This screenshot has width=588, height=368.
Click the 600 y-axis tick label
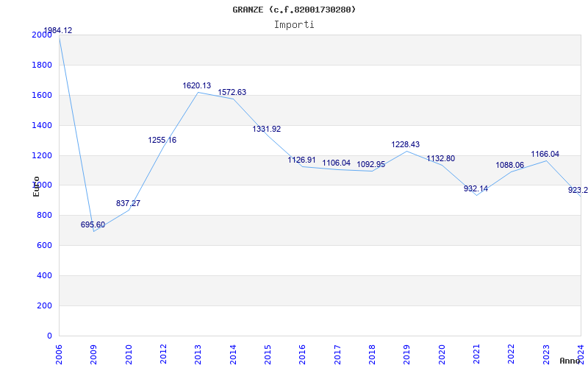click(46, 246)
